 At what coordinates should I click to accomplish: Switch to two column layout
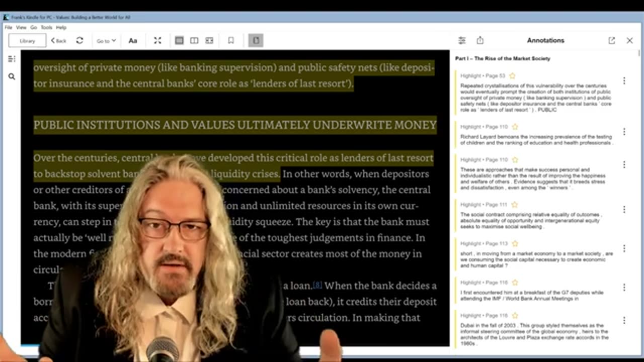(194, 41)
